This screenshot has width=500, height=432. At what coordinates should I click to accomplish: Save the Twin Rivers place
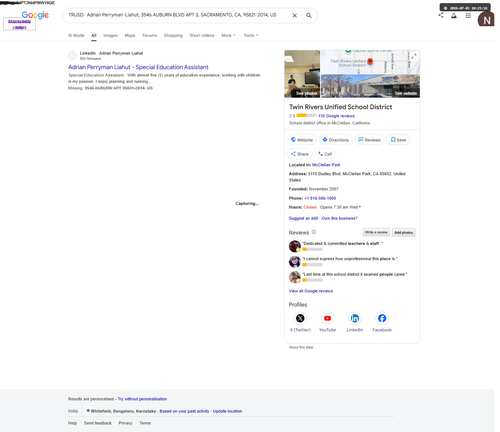point(398,140)
